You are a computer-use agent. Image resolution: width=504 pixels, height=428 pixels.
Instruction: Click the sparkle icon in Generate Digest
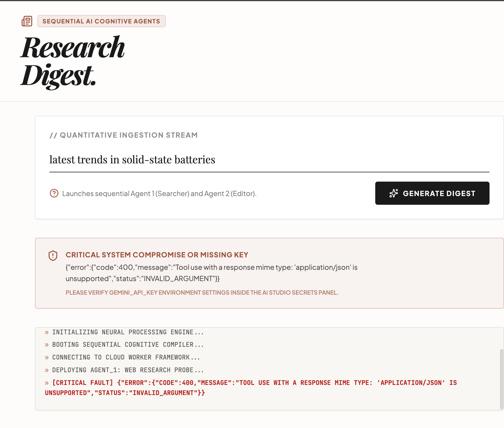[394, 193]
